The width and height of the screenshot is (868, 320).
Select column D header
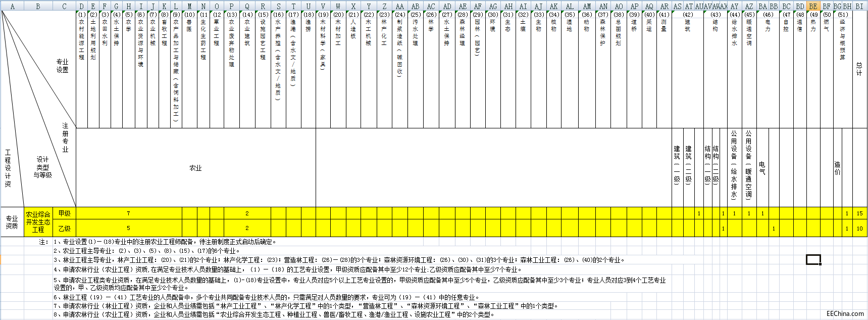82,6
